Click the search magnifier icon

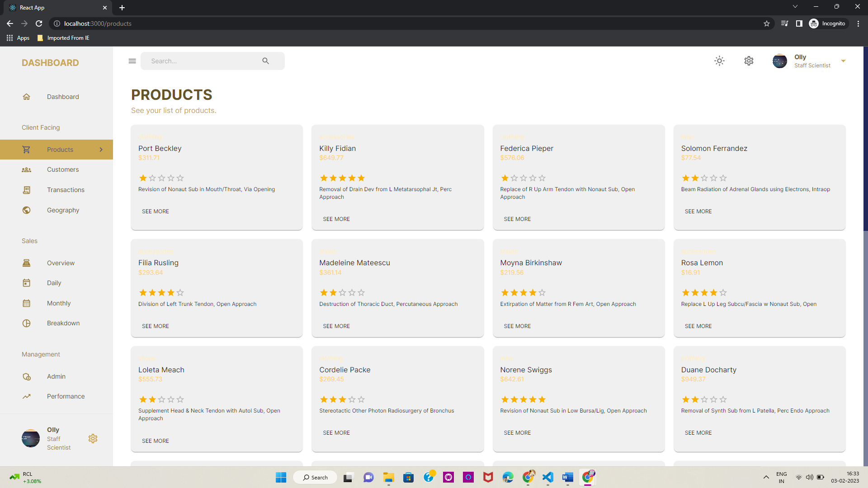(265, 61)
